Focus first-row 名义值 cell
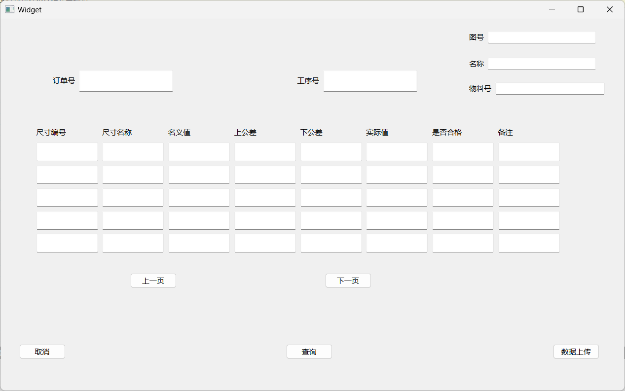 tap(199, 152)
